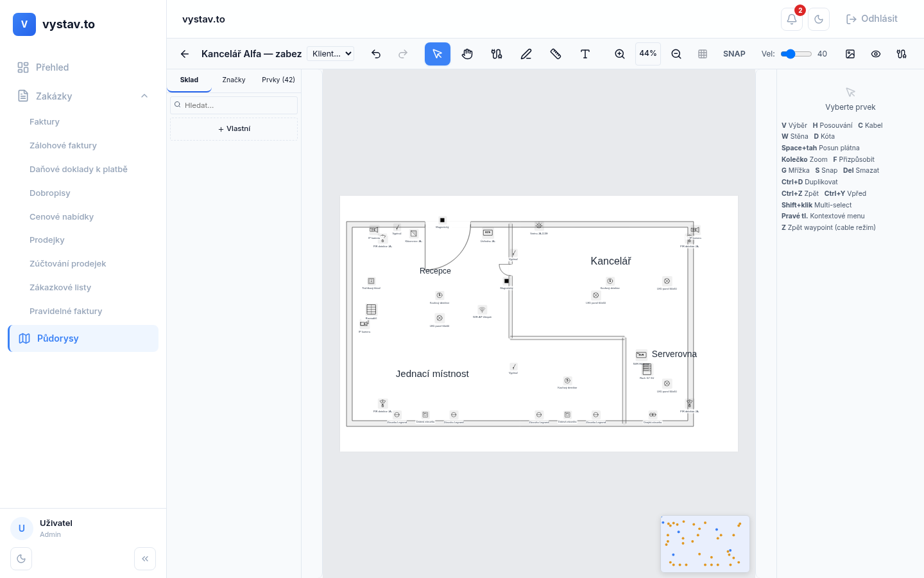Toggle visibility with the eye icon
924x578 pixels.
876,54
